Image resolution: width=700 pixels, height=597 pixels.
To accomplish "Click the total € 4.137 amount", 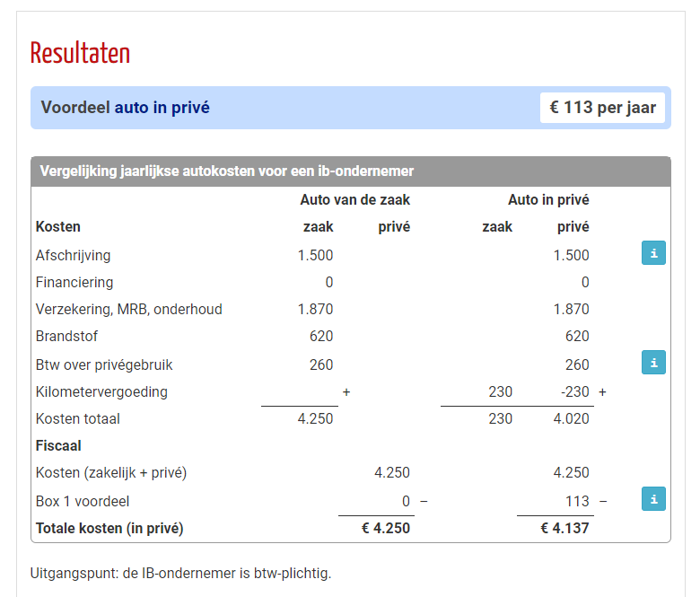I will click(564, 528).
